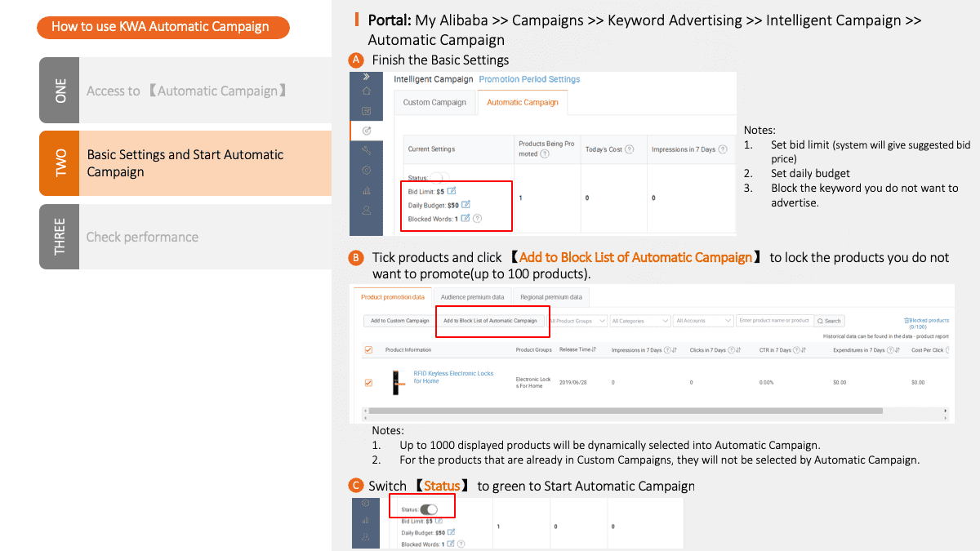980x551 pixels.
Task: Open the All Categories dropdown
Action: tap(640, 321)
